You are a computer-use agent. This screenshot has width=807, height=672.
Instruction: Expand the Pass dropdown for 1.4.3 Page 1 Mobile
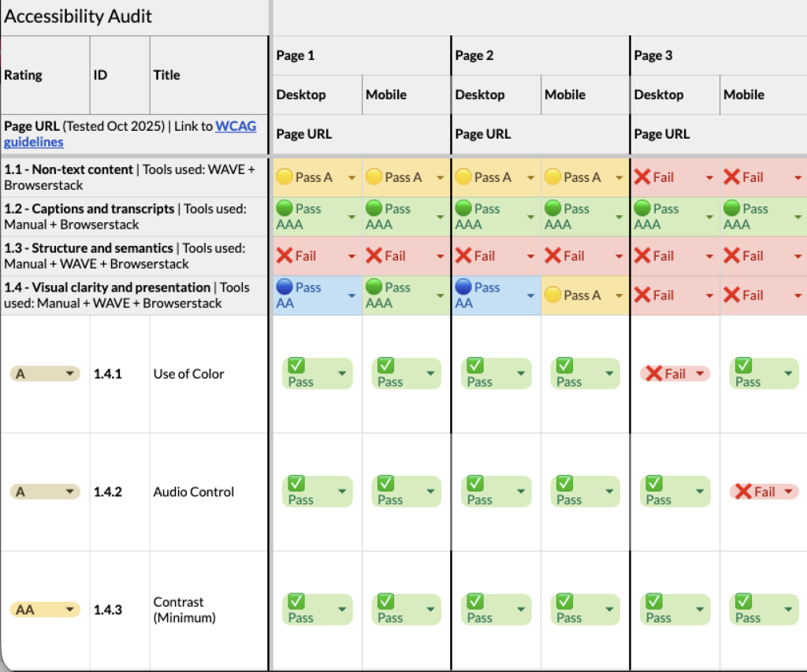click(x=430, y=609)
